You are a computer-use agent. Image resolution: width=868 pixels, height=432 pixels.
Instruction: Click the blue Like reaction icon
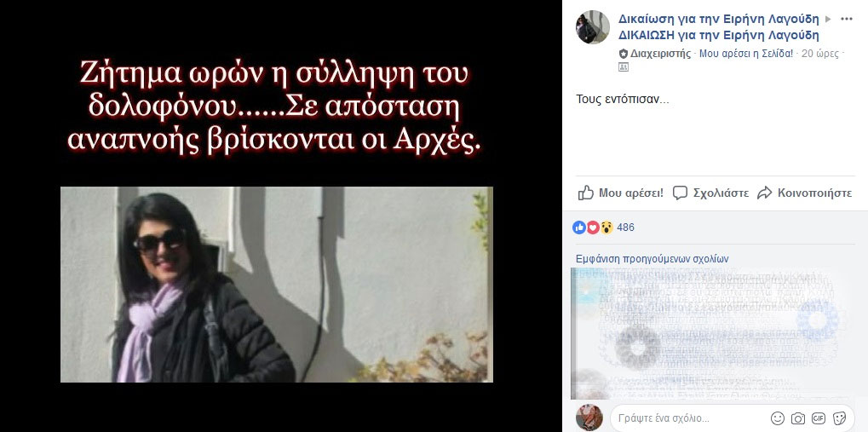point(579,227)
